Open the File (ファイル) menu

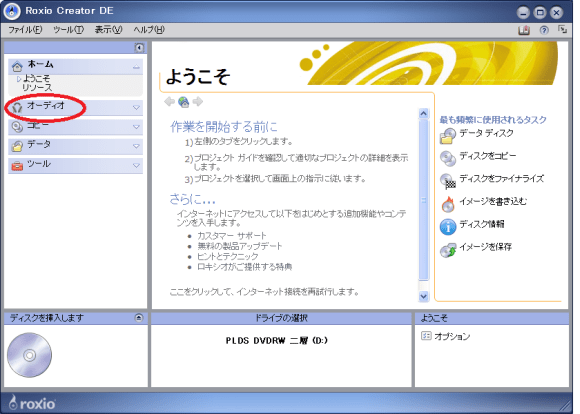(x=25, y=30)
